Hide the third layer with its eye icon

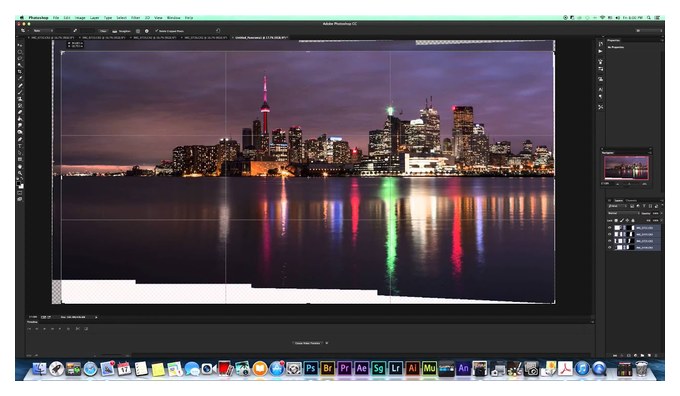pos(609,241)
